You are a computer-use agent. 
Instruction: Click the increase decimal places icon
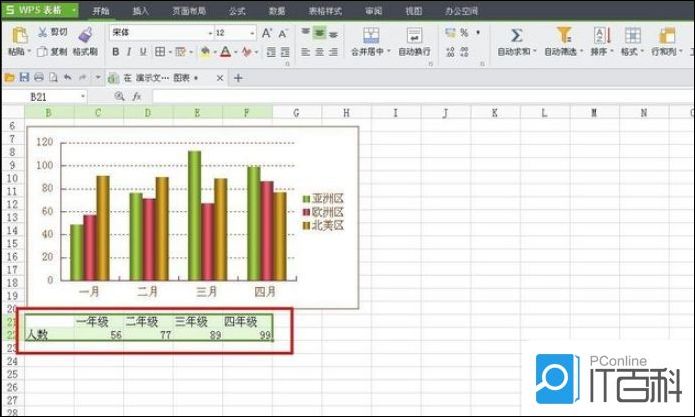[450, 52]
